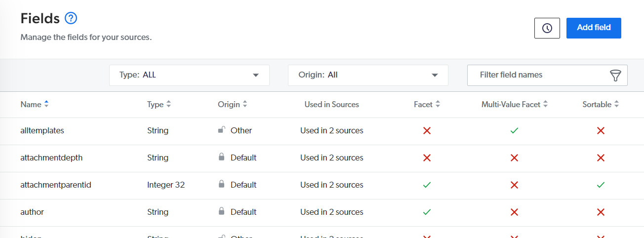The image size is (644, 238).
Task: Sort the table by Origin column
Action: click(x=233, y=104)
